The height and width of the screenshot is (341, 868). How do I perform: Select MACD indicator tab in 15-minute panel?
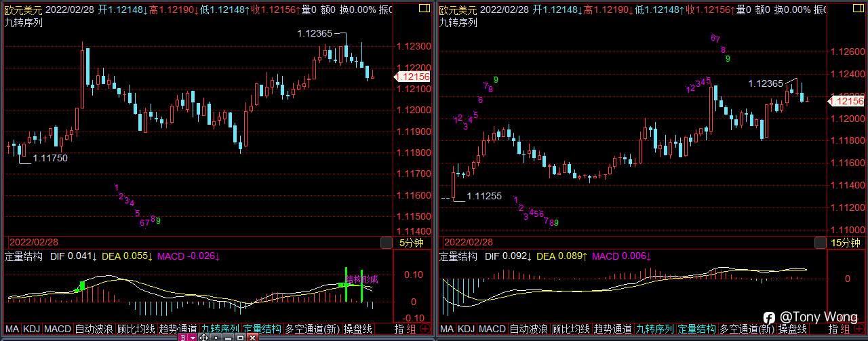click(x=493, y=329)
